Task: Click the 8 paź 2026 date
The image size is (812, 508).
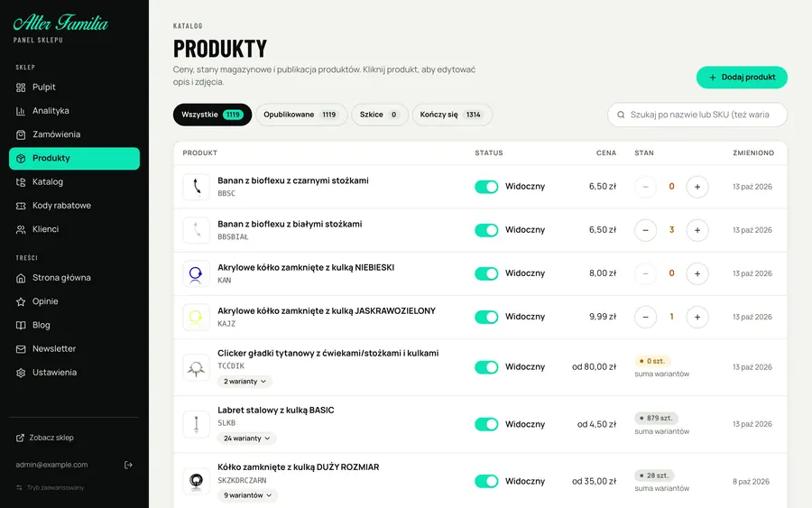Action: click(x=751, y=482)
